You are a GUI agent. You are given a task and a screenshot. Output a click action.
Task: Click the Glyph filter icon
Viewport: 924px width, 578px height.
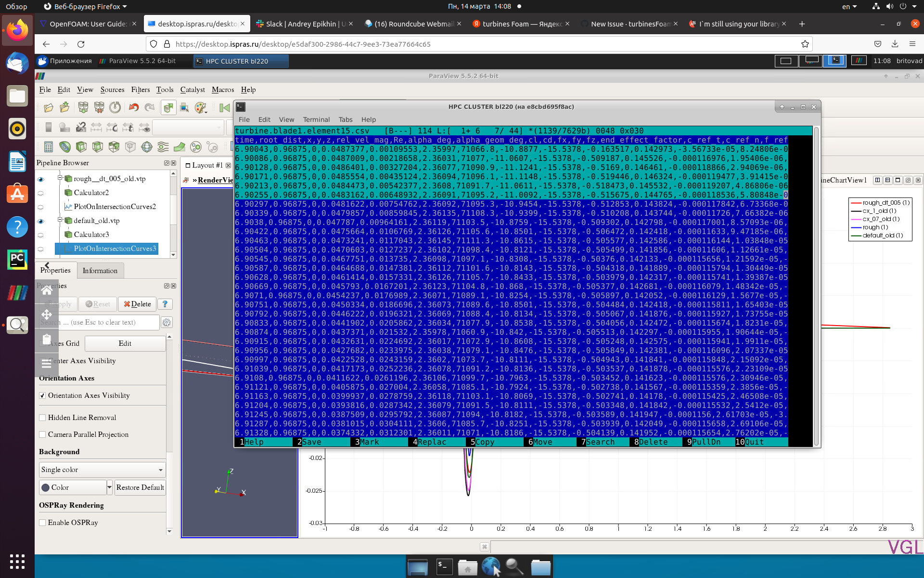pos(147,147)
